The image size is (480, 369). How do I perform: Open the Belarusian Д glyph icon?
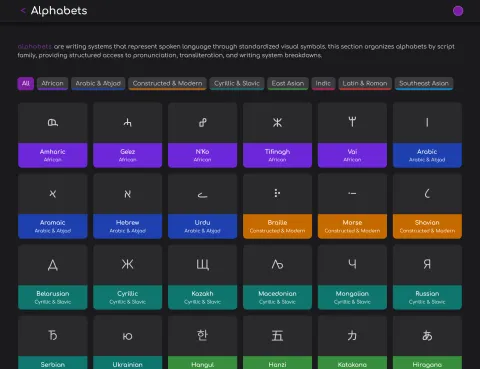53,265
